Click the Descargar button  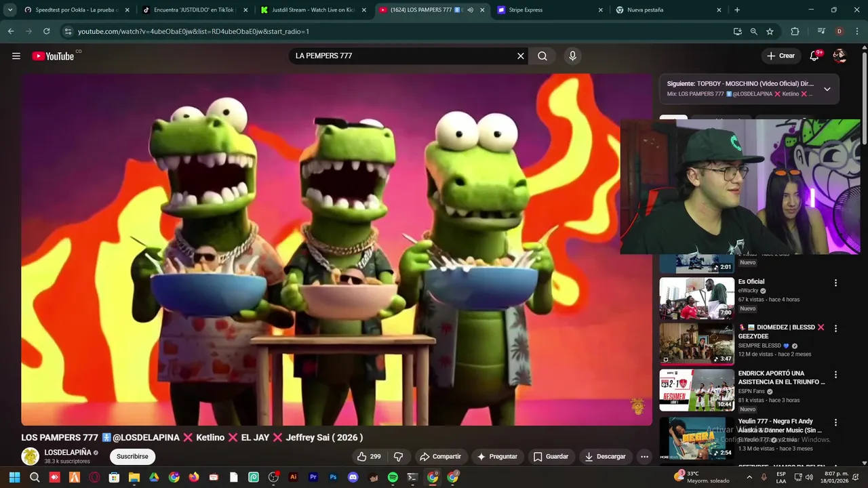(606, 457)
